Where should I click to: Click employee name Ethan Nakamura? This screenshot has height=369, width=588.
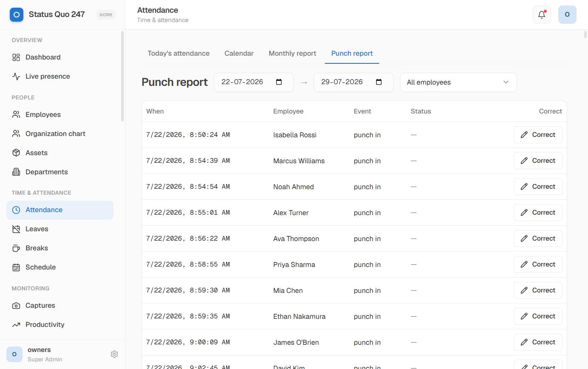pyautogui.click(x=299, y=316)
